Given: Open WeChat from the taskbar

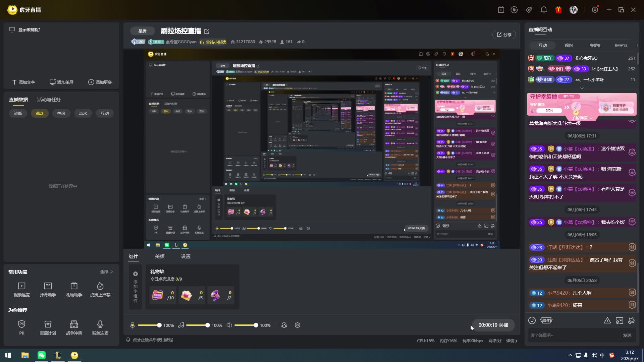Looking at the screenshot, I should tap(42, 355).
